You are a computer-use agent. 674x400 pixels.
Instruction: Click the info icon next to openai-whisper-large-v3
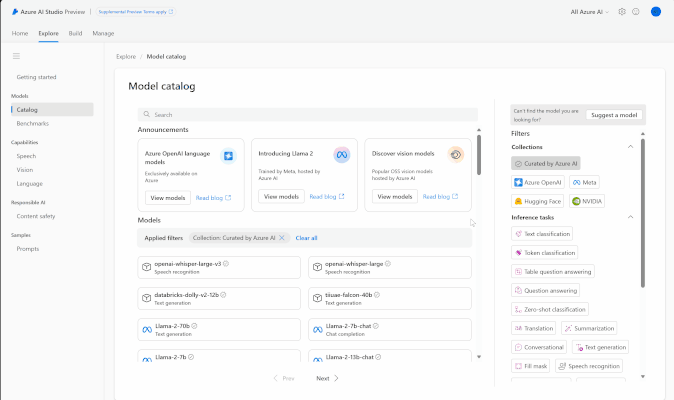tap(226, 264)
